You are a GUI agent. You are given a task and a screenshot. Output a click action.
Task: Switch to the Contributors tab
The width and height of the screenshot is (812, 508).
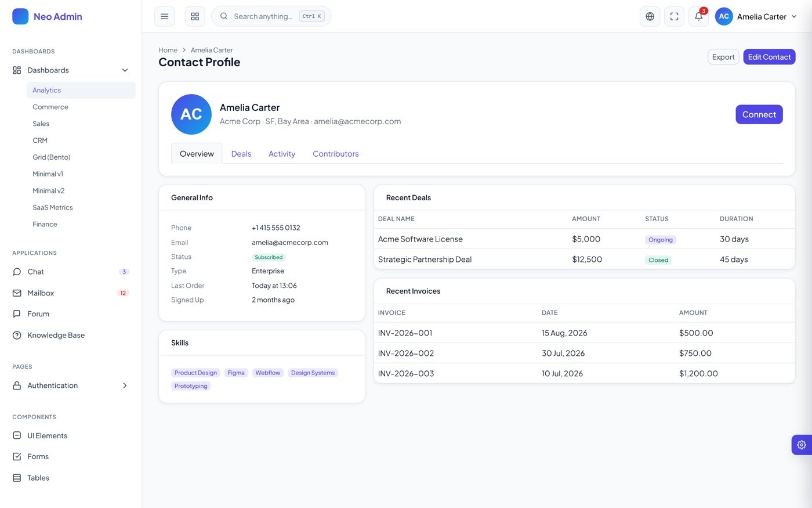tap(336, 154)
